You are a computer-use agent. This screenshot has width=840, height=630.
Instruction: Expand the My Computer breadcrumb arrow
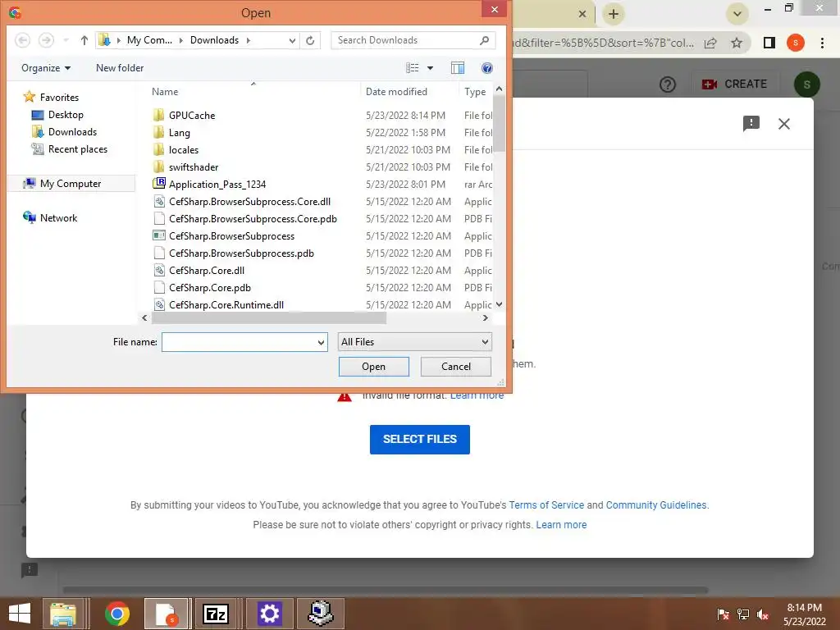point(180,40)
